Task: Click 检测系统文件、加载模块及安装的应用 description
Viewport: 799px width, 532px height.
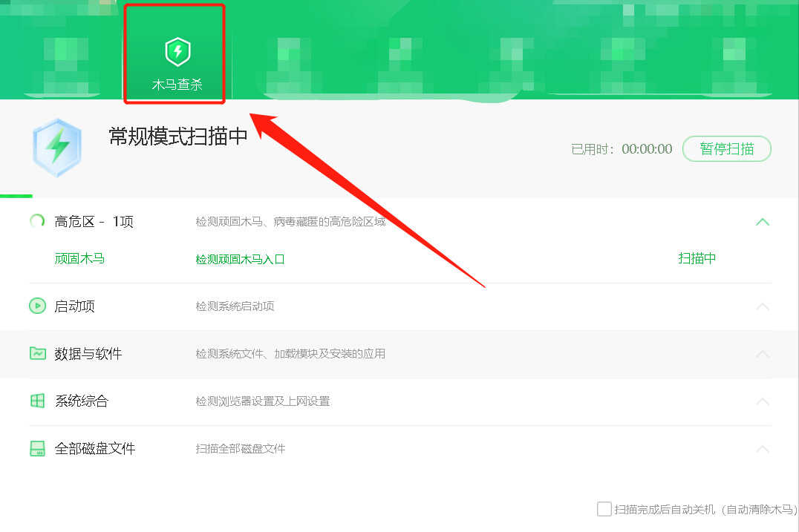Action: pyautogui.click(x=290, y=353)
